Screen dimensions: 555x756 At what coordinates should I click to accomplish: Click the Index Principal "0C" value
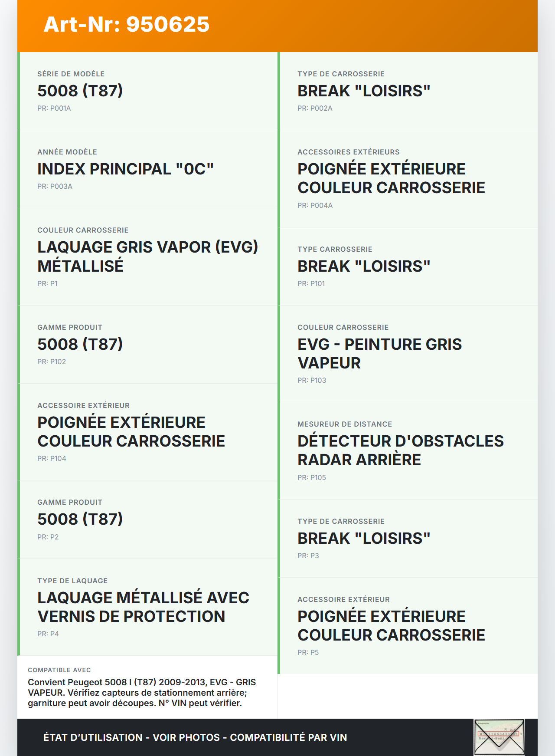[125, 169]
